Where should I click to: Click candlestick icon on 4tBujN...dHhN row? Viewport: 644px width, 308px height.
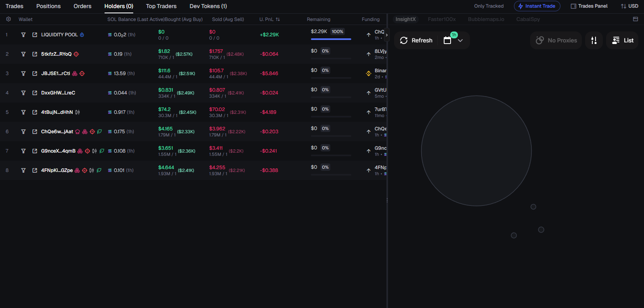(78, 112)
